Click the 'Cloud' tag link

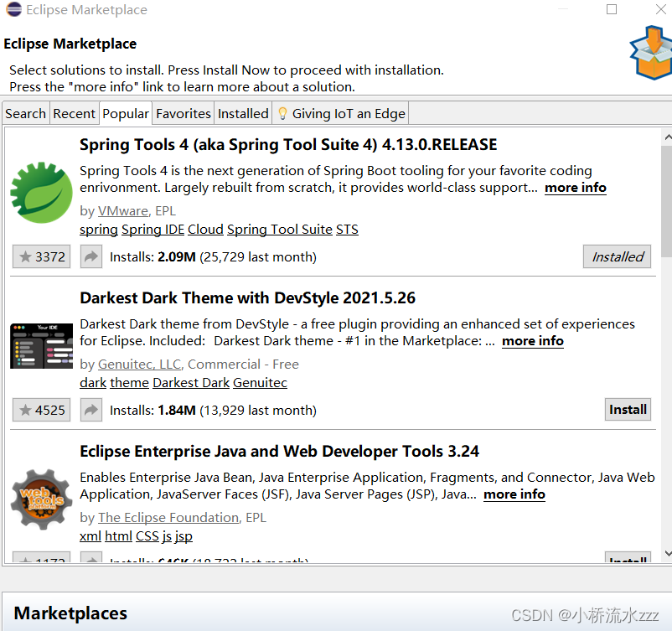(x=206, y=230)
